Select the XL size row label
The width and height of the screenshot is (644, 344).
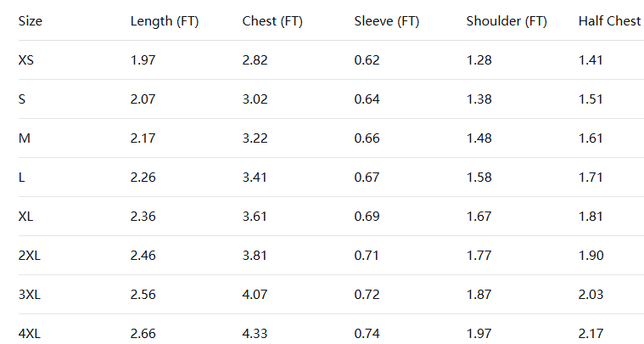coord(26,216)
